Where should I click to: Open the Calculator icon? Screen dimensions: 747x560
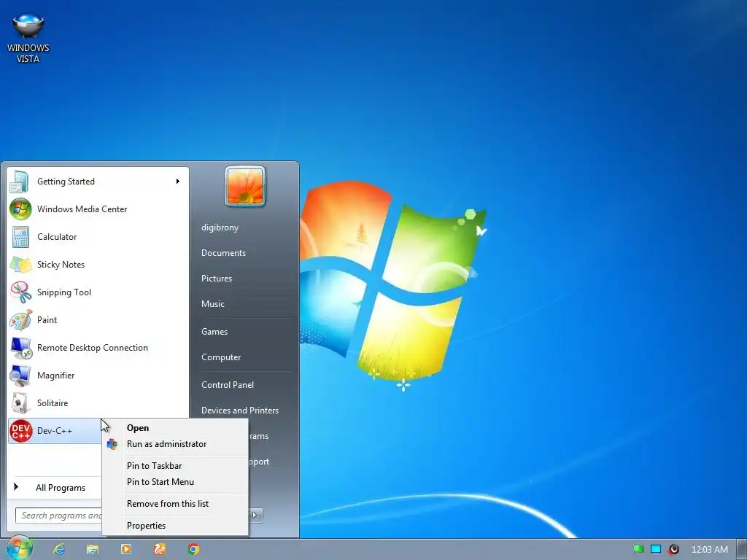[x=20, y=237]
